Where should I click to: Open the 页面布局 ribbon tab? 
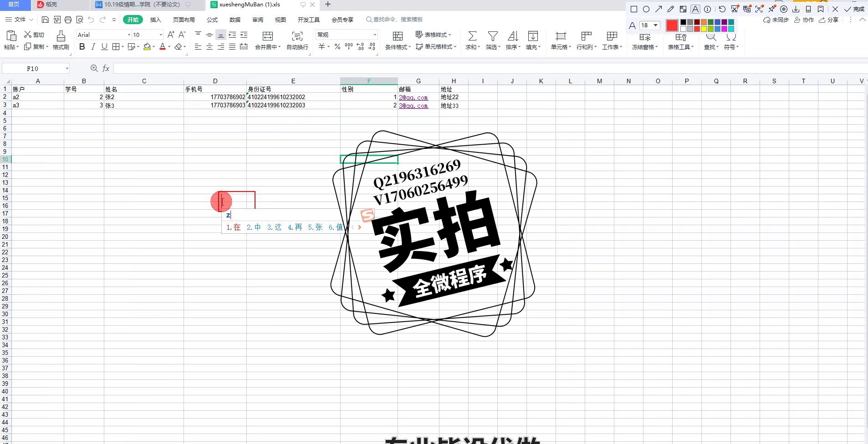184,20
